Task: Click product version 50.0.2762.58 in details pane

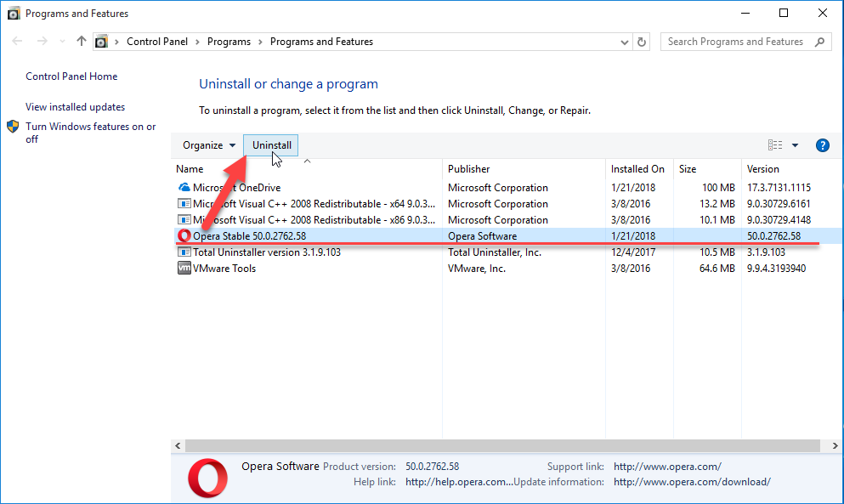Action: click(x=433, y=467)
